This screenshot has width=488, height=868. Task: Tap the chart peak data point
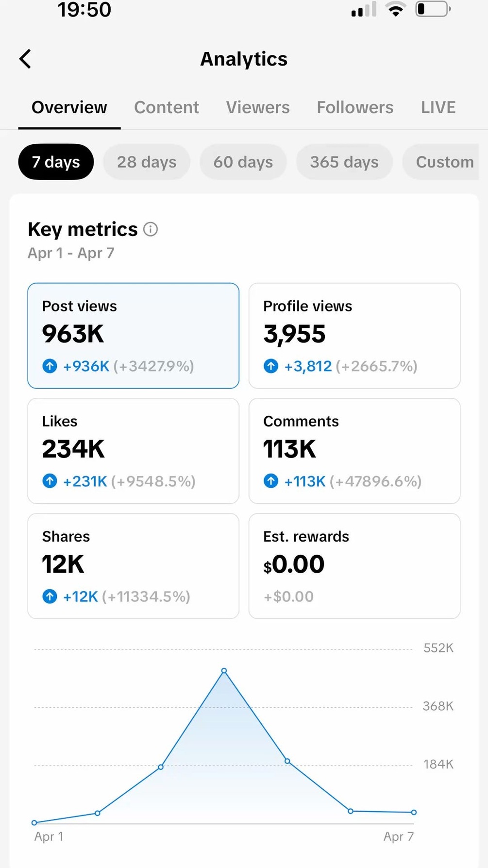224,671
